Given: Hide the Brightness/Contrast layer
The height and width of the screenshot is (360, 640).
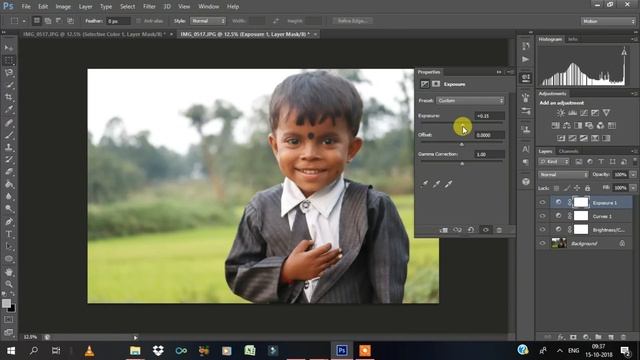Looking at the screenshot, I should click(542, 229).
